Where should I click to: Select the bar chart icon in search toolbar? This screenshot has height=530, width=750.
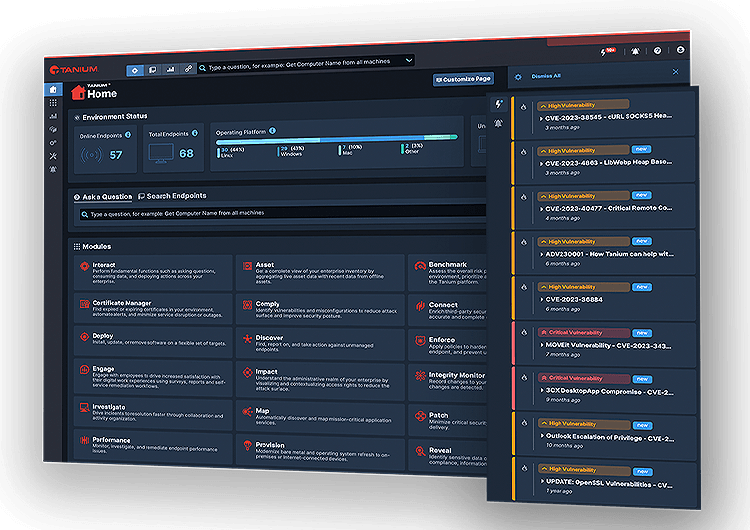170,69
